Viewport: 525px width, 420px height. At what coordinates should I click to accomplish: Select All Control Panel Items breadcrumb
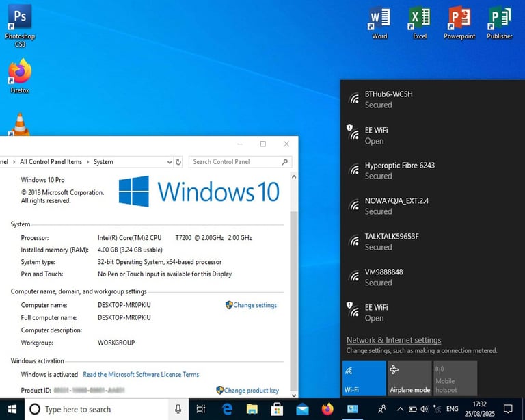coord(51,162)
